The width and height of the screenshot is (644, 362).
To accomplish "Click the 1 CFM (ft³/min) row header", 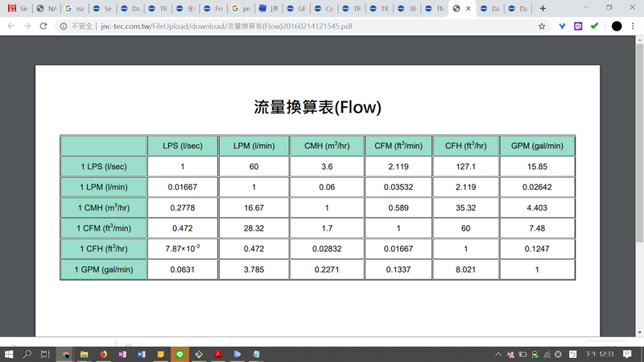I will tap(104, 228).
